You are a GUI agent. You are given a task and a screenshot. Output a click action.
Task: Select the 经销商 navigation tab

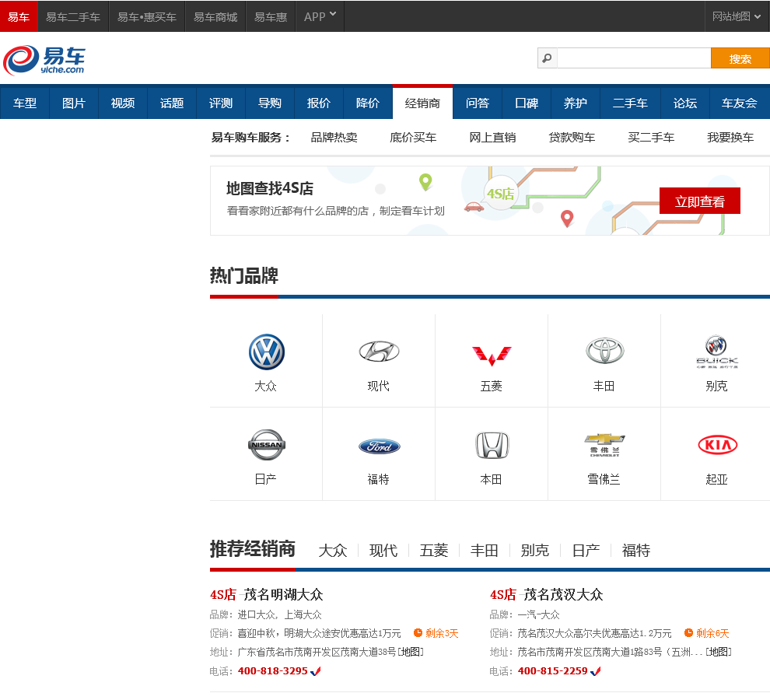coord(422,103)
